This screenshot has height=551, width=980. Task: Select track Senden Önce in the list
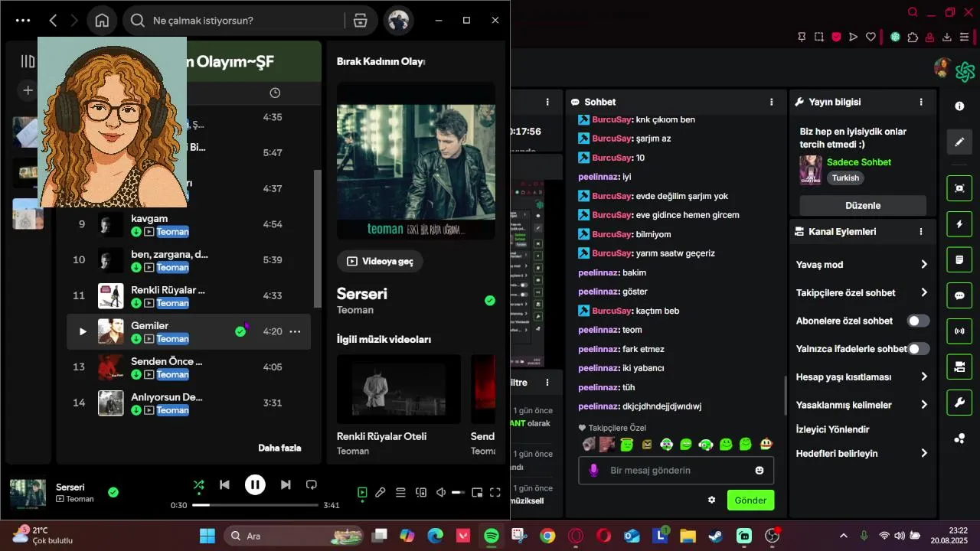(x=188, y=367)
